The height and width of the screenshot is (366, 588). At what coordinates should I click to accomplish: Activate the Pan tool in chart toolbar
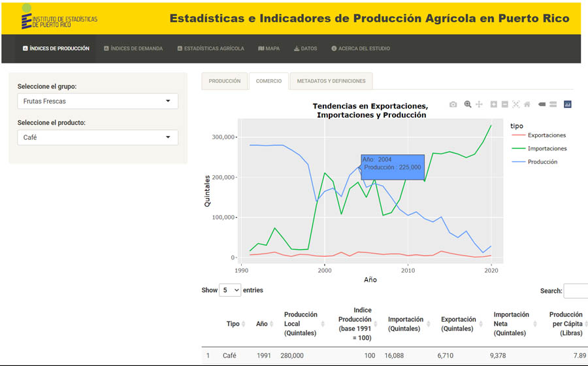(x=479, y=105)
